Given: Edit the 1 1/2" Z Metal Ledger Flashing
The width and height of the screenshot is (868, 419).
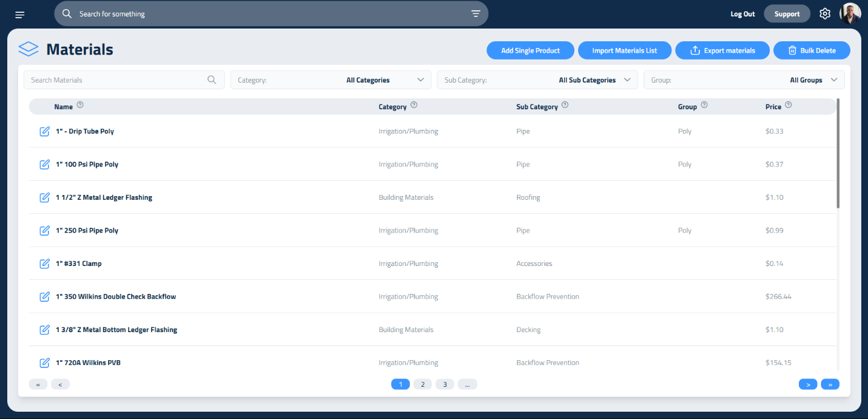Looking at the screenshot, I should pyautogui.click(x=44, y=197).
